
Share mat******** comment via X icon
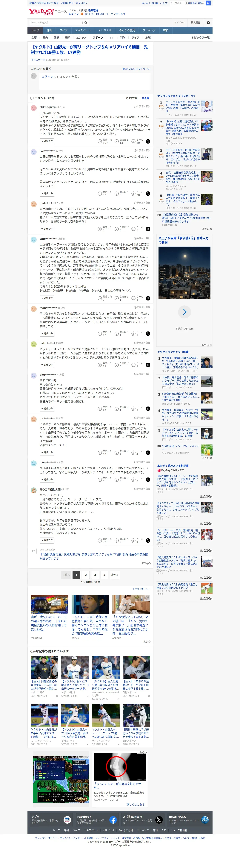148,229
